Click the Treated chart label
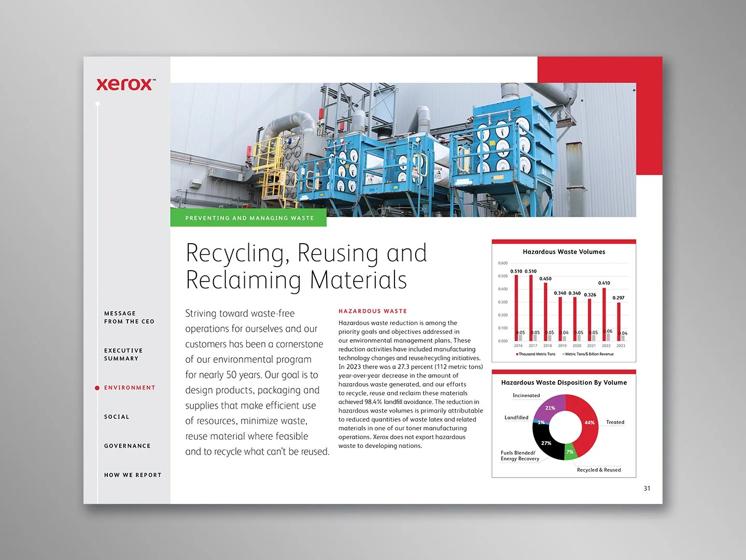 click(x=615, y=422)
